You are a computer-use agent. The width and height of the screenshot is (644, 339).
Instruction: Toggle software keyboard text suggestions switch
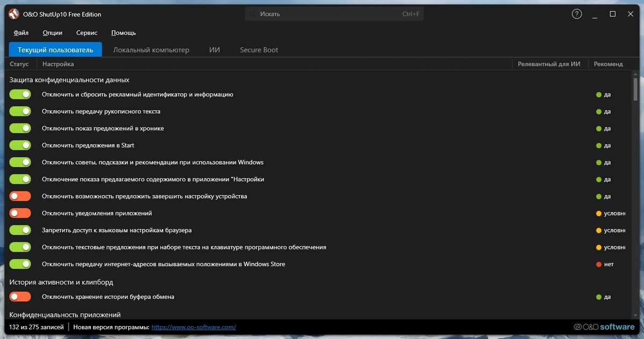pyautogui.click(x=20, y=247)
